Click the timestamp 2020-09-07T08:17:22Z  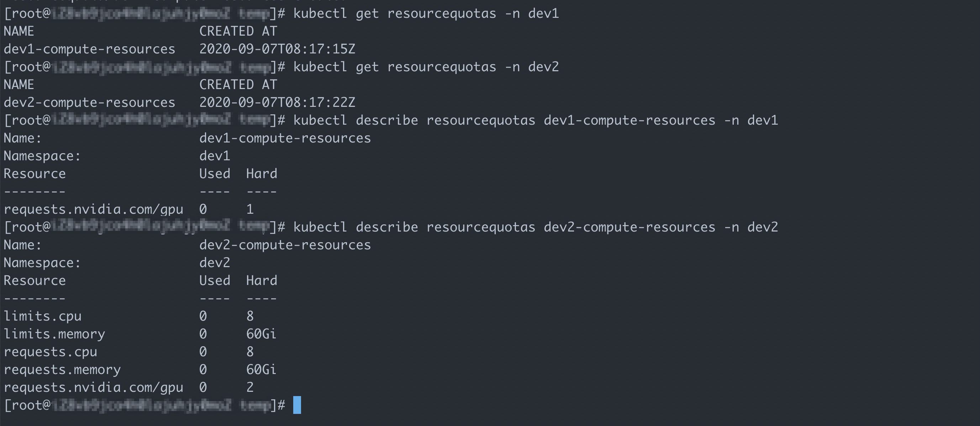click(x=277, y=103)
